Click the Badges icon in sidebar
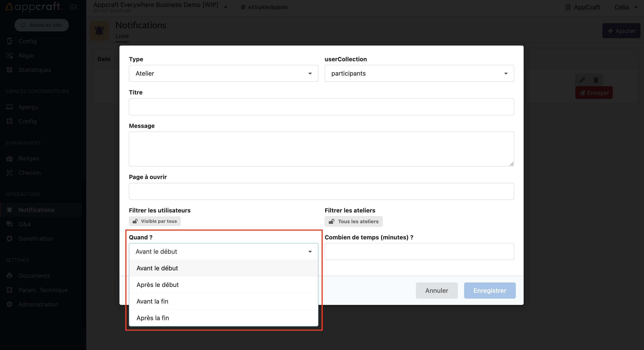This screenshot has height=350, width=644. (x=9, y=158)
